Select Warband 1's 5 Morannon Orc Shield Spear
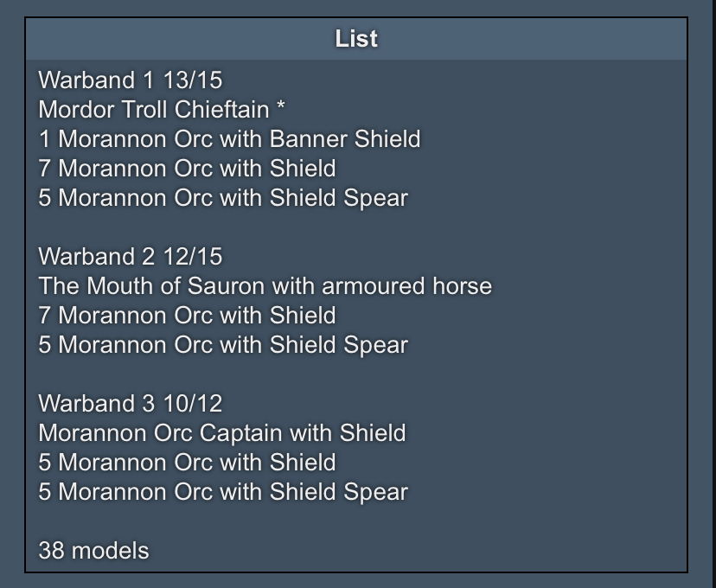The width and height of the screenshot is (716, 588). pyautogui.click(x=223, y=198)
